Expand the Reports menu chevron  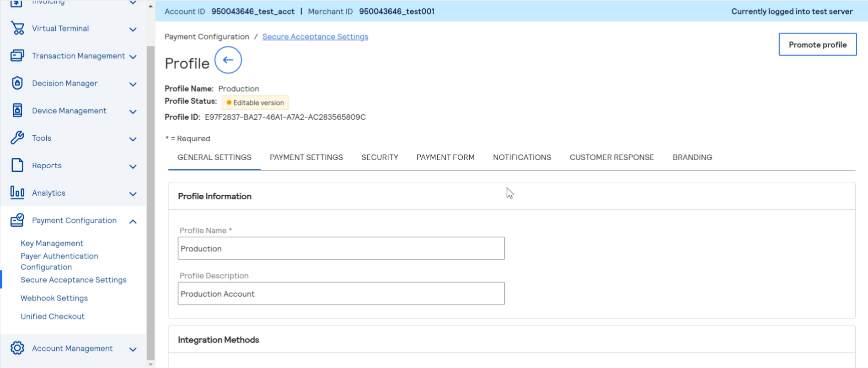(133, 167)
